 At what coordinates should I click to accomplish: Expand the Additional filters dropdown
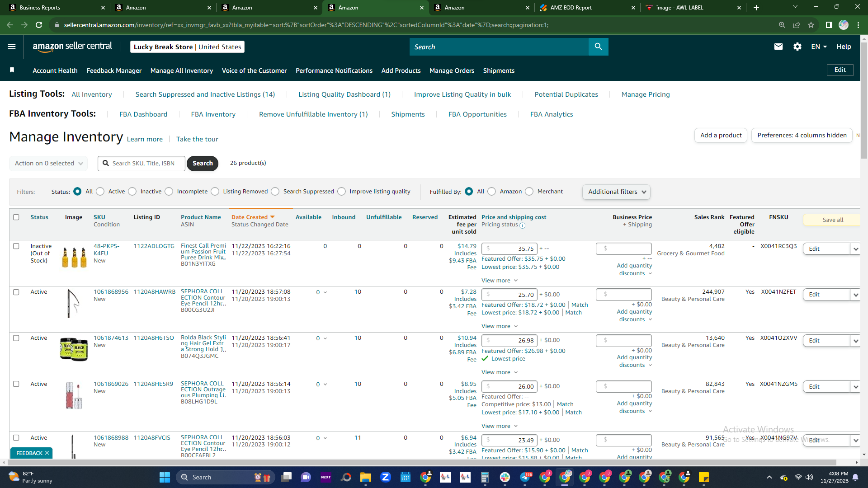(x=616, y=192)
